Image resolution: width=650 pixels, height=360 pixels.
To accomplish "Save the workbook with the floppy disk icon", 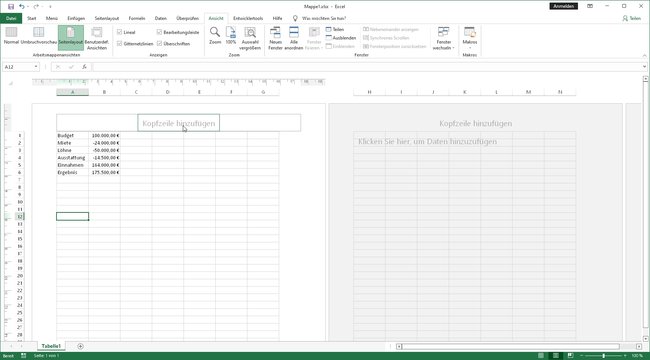I will point(11,6).
